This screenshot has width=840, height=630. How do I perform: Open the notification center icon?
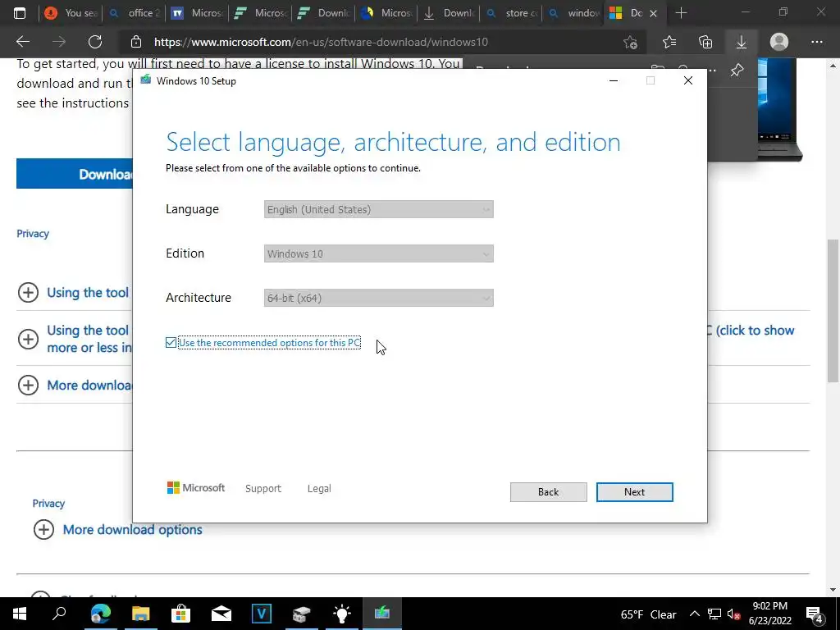[x=815, y=614]
